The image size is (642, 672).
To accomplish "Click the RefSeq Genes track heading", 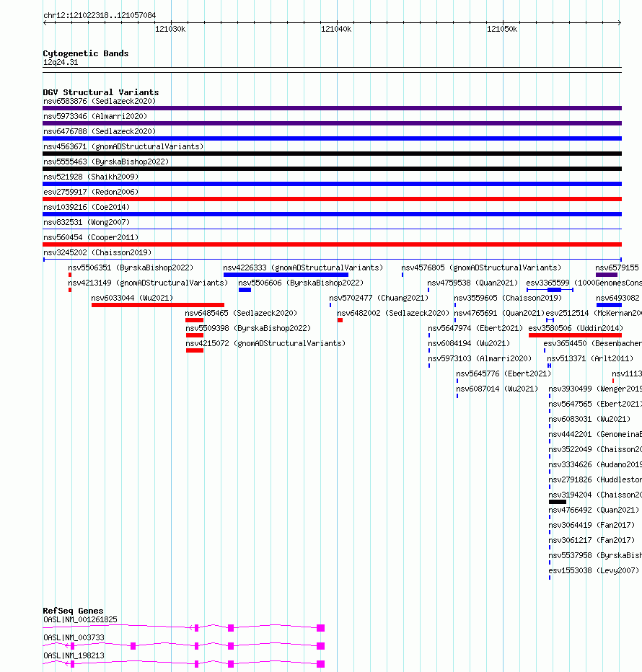I will pos(73,611).
